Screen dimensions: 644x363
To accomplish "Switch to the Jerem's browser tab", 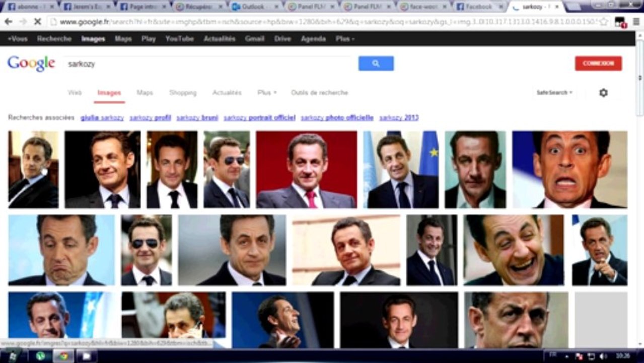I will pyautogui.click(x=86, y=7).
